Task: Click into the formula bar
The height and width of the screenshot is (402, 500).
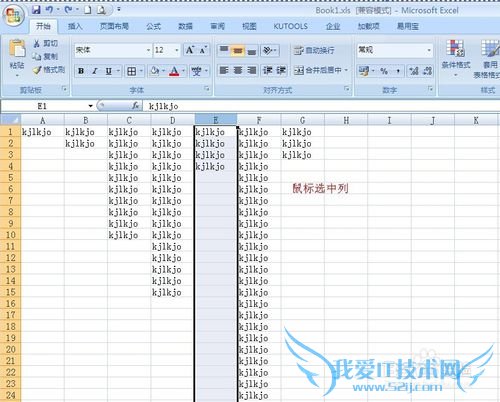Action: (x=322, y=106)
